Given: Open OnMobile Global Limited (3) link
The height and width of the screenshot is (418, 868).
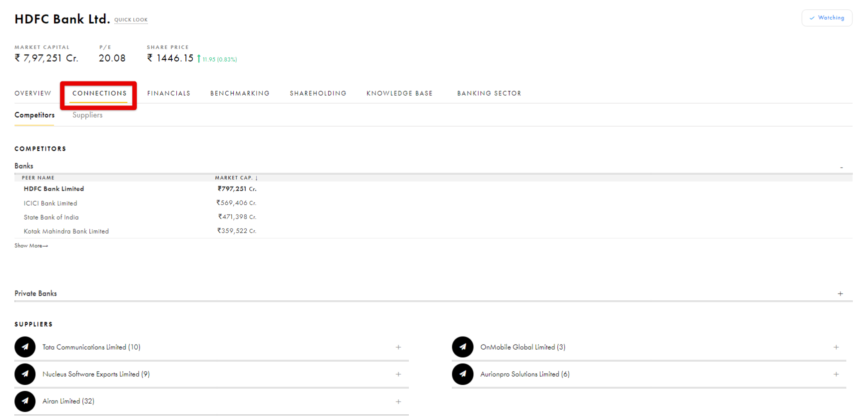Looking at the screenshot, I should coord(523,347).
